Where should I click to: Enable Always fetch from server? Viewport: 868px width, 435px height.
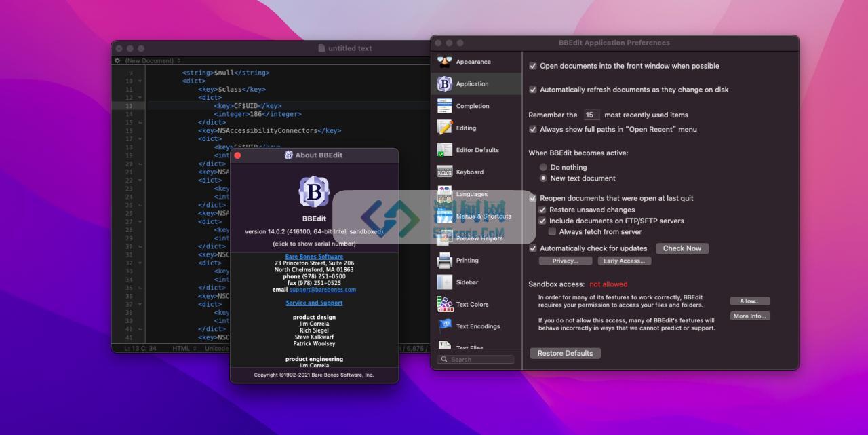tap(553, 232)
